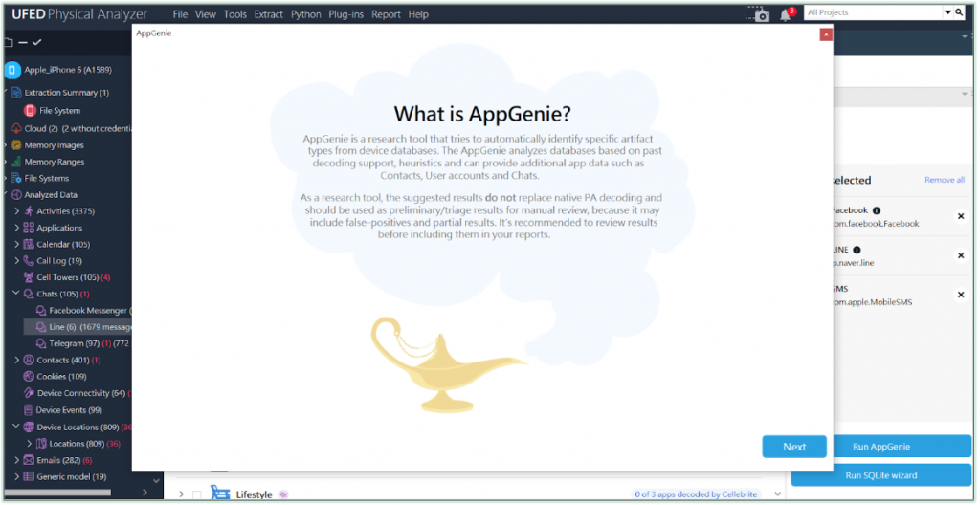The height and width of the screenshot is (505, 980).
Task: Click the Apple_iPhone 6 device icon
Action: (x=12, y=70)
